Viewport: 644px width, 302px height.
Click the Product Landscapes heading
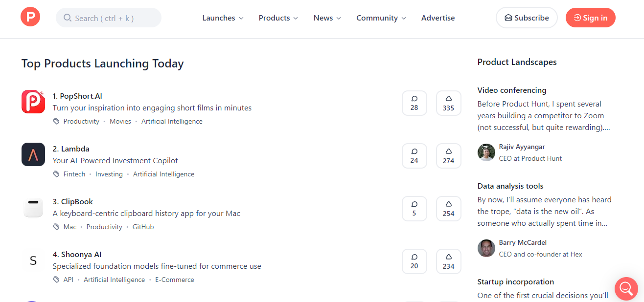[x=517, y=62]
